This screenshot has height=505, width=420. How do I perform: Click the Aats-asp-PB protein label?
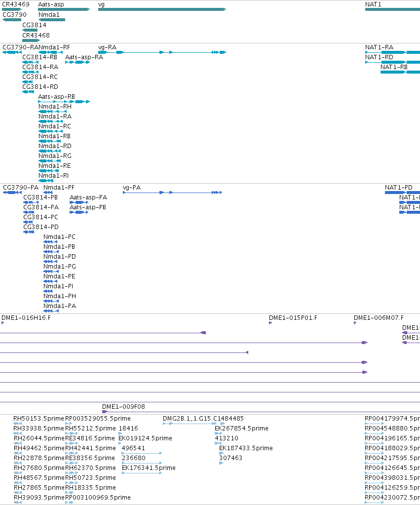(88, 207)
